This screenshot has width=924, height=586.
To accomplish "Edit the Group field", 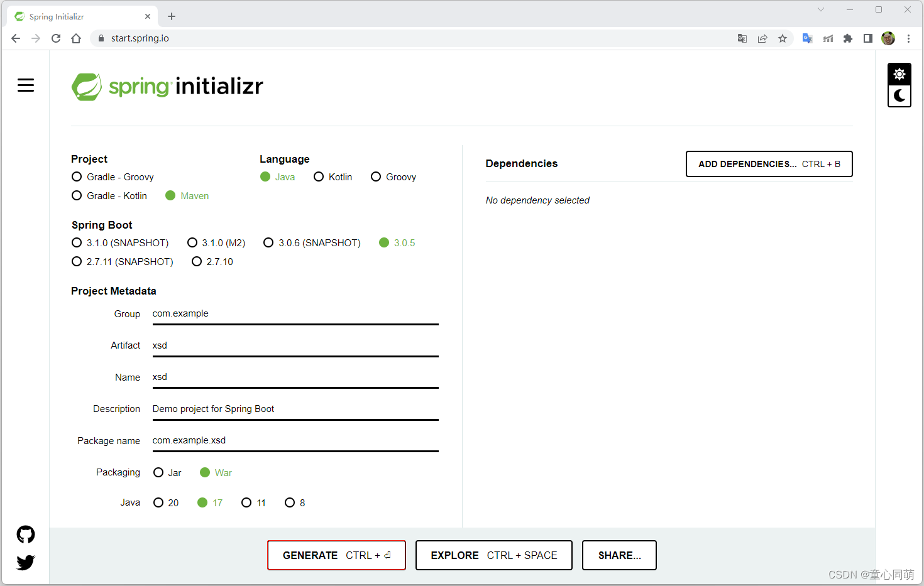I will tap(295, 314).
